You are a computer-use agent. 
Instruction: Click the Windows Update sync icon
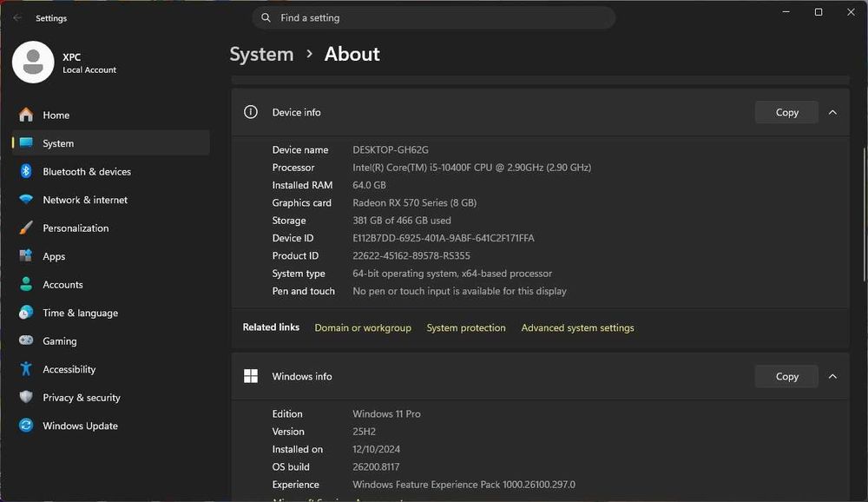point(26,425)
